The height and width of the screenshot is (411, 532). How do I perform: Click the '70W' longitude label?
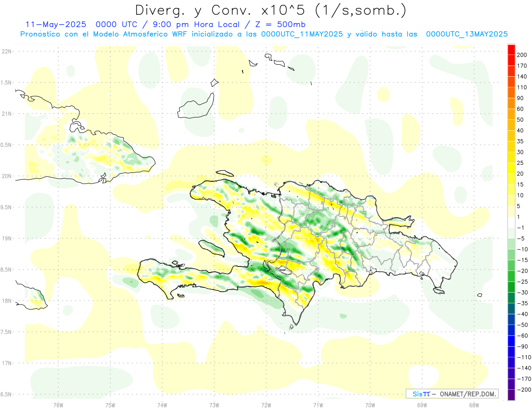click(370, 405)
